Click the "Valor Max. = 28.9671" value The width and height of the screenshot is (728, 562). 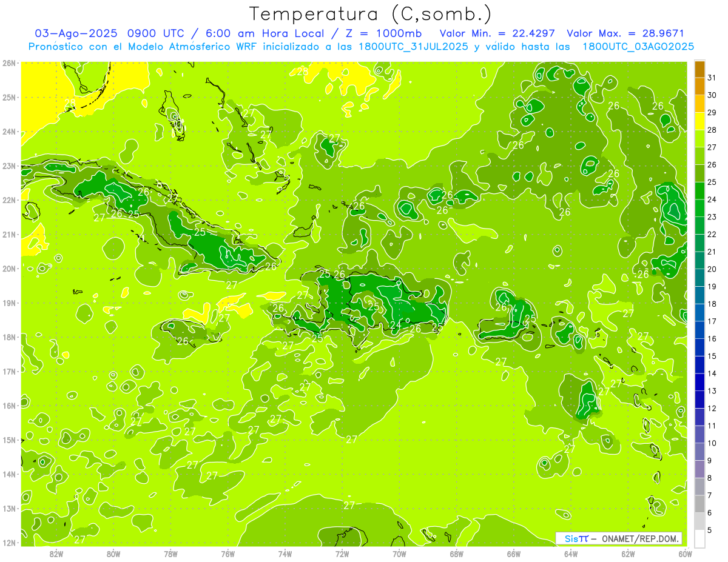625,33
